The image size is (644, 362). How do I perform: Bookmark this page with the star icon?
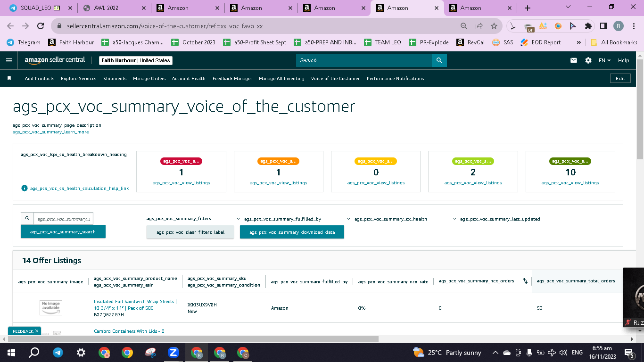coord(494,26)
